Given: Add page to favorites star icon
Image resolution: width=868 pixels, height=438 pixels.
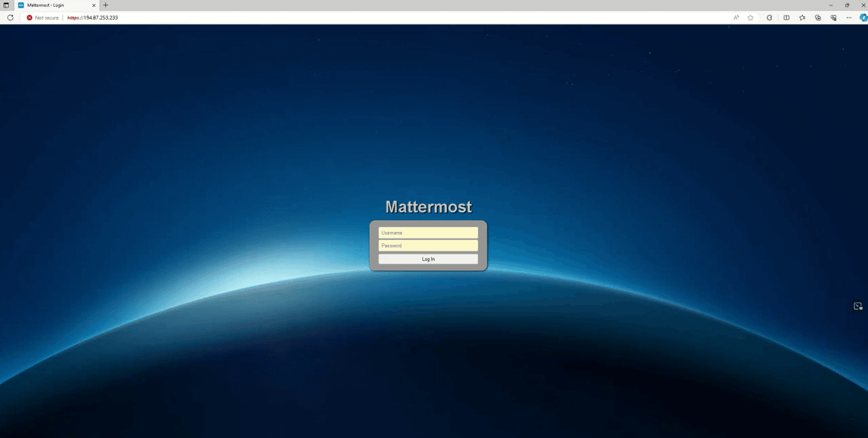Looking at the screenshot, I should (x=751, y=18).
